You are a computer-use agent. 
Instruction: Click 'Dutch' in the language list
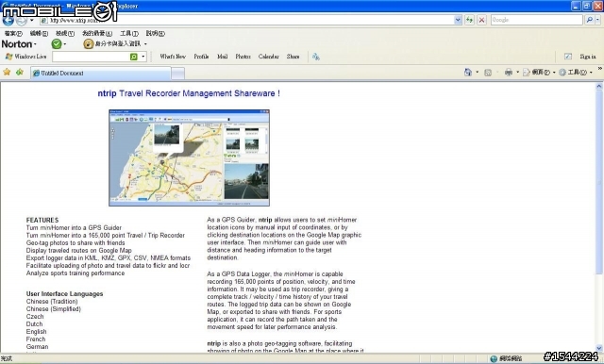point(34,324)
